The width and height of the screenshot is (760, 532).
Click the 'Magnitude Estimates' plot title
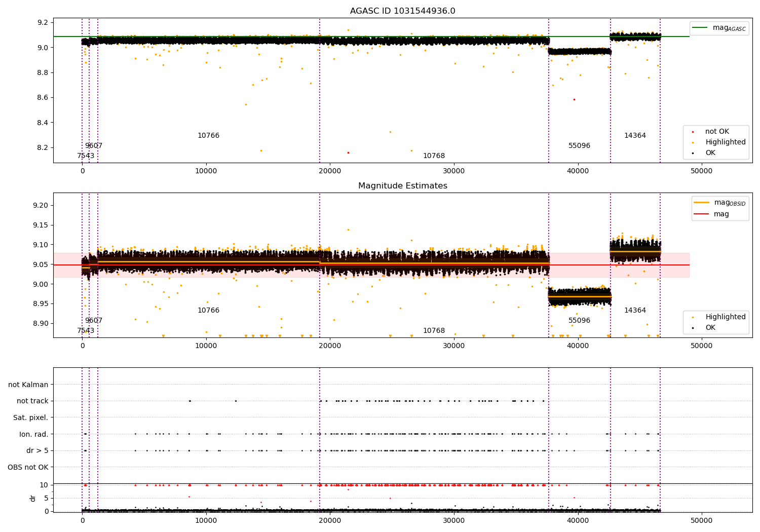coord(403,186)
